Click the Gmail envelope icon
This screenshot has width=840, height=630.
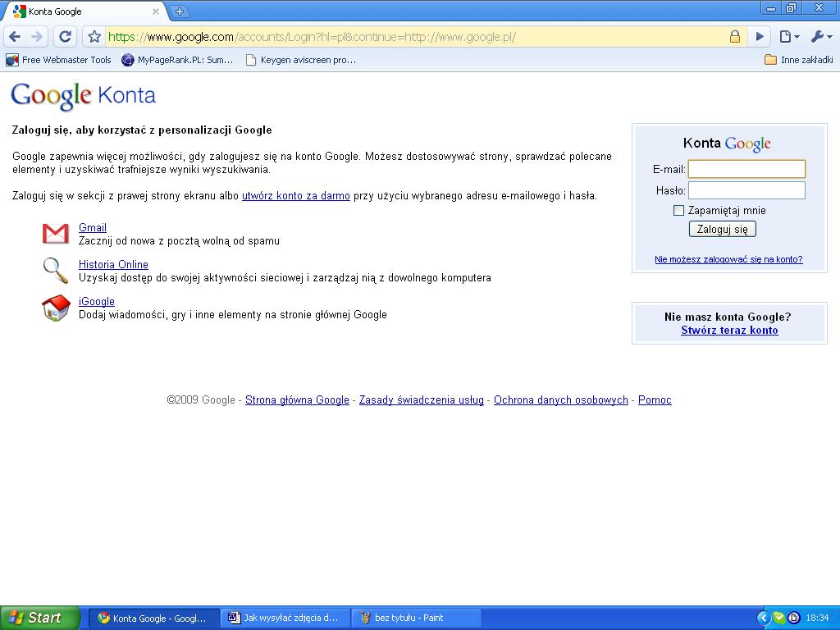[56, 234]
